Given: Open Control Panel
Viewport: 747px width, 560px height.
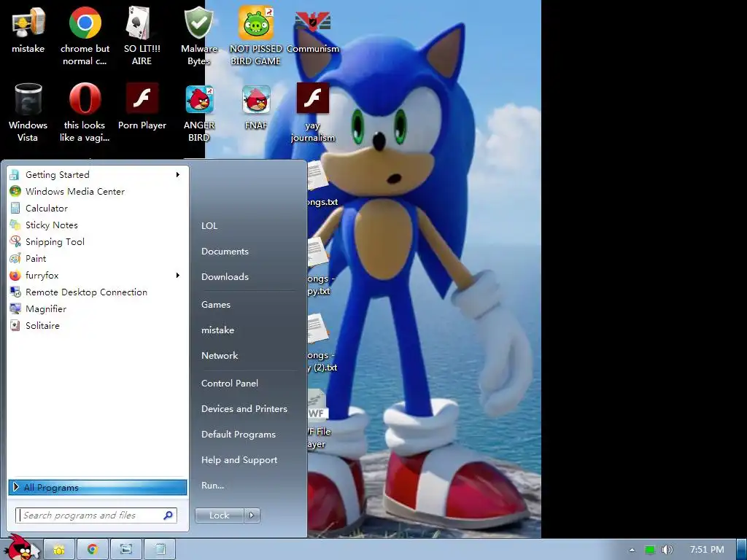Looking at the screenshot, I should pos(230,384).
